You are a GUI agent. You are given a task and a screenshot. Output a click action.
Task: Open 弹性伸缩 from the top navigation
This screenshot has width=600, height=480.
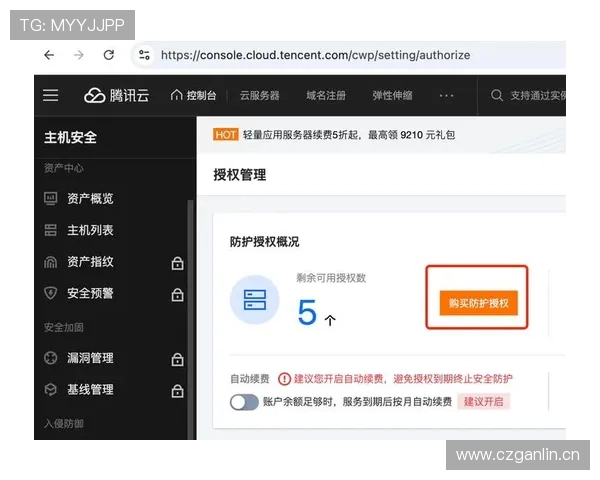pyautogui.click(x=393, y=95)
